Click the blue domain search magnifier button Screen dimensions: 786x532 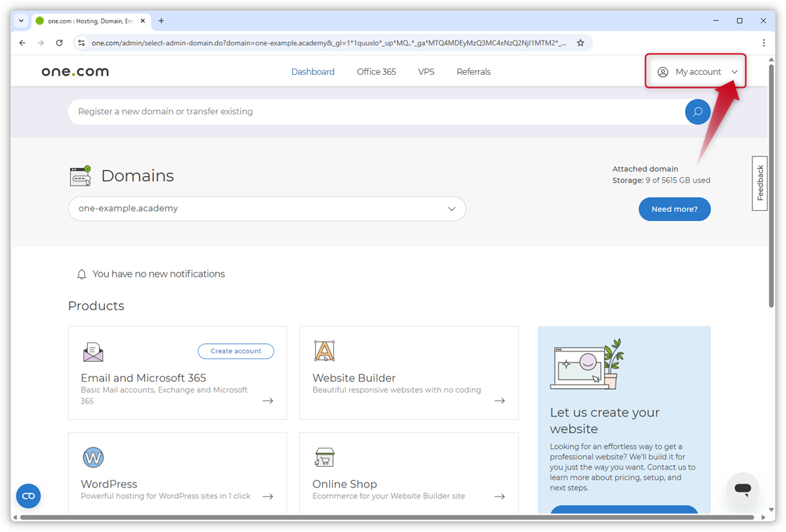[697, 112]
